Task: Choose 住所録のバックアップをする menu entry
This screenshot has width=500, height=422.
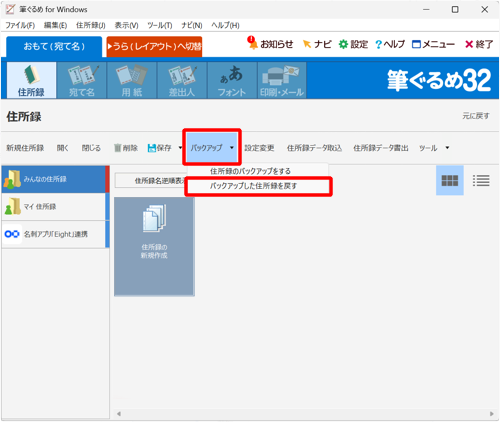Action: pos(250,171)
